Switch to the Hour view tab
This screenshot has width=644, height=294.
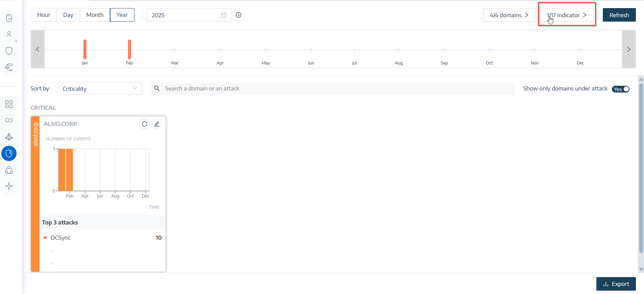44,15
